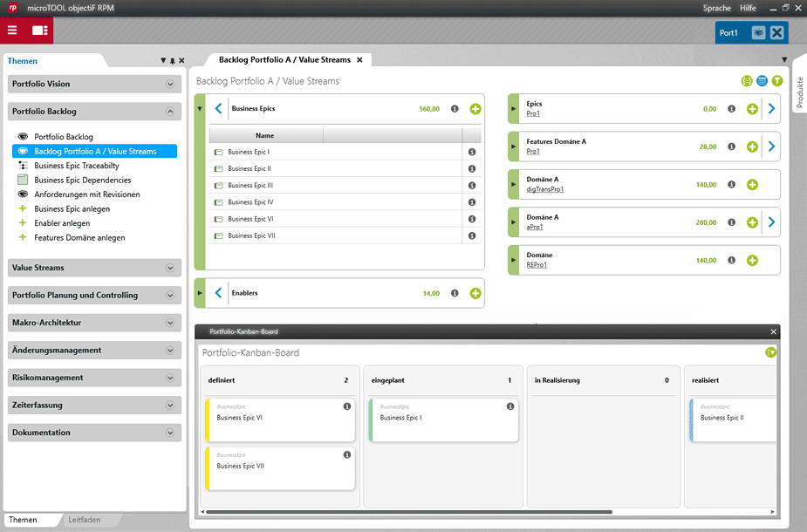Viewport: 807px width, 532px height.
Task: Expand the Enablers panel with triangle arrow
Action: (199, 293)
